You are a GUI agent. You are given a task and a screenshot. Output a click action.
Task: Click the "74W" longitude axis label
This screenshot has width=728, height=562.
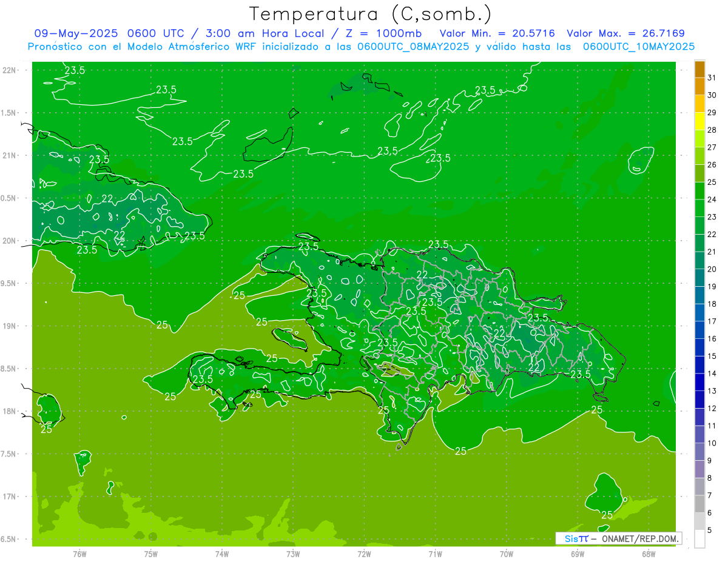(x=221, y=554)
